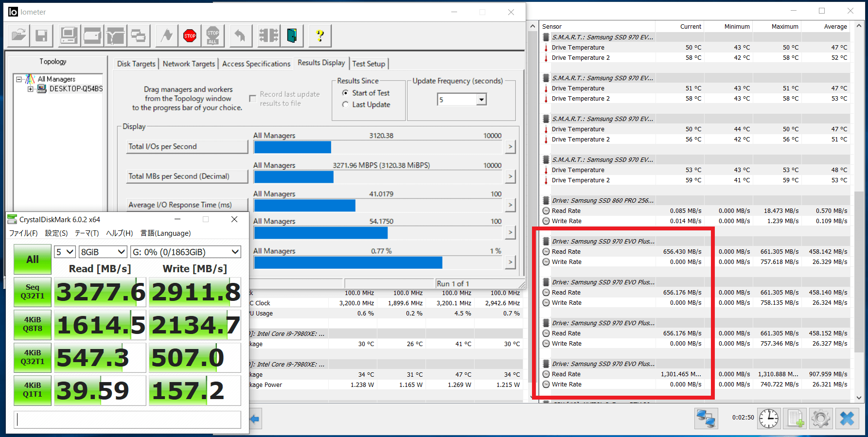Click CrystalDiskMark bottom comment text field
868x437 pixels.
pyautogui.click(x=127, y=420)
